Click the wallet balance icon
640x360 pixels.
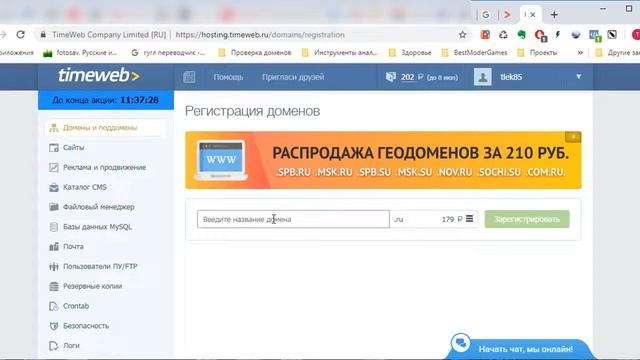[391, 77]
